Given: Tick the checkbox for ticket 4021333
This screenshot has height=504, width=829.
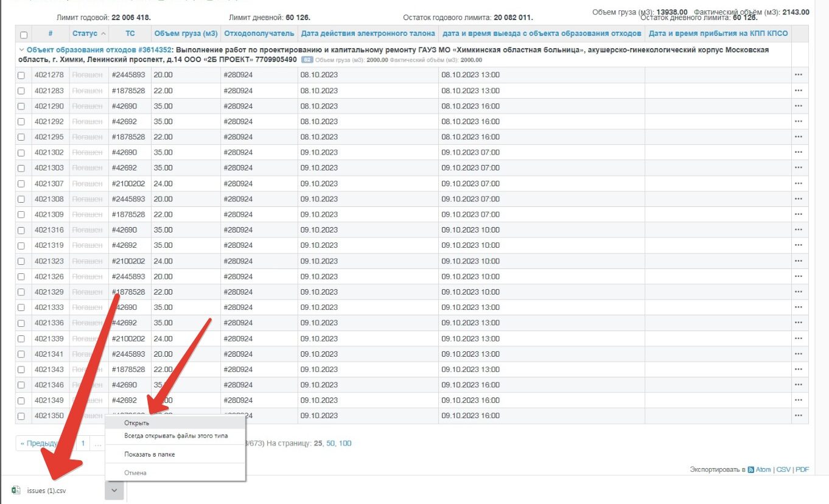Looking at the screenshot, I should (x=21, y=308).
